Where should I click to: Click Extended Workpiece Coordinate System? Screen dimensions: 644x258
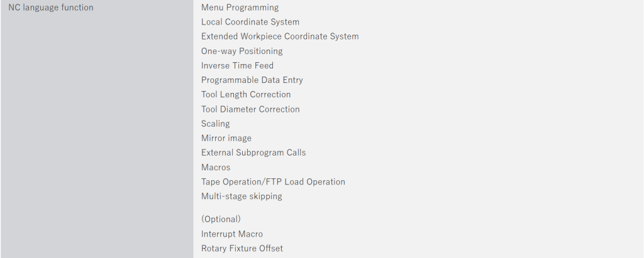[280, 36]
